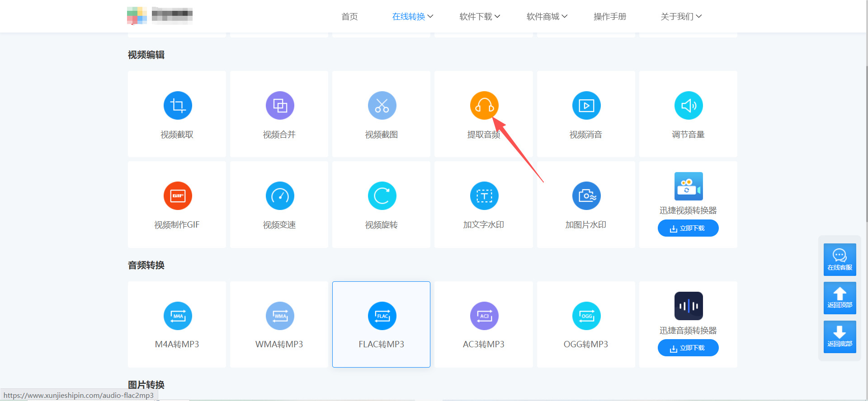The image size is (868, 401).
Task: Open the FLAC转MP3 converter icon
Action: 382,316
